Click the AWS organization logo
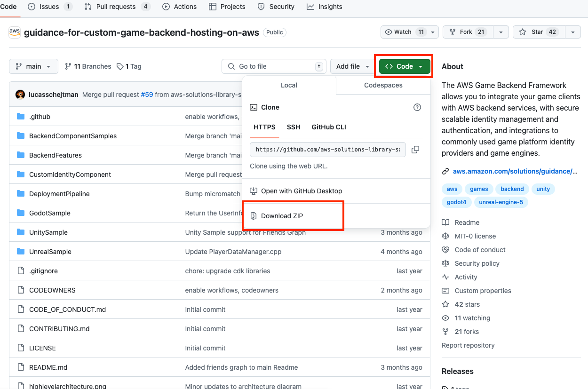This screenshot has width=588, height=389. 15,32
